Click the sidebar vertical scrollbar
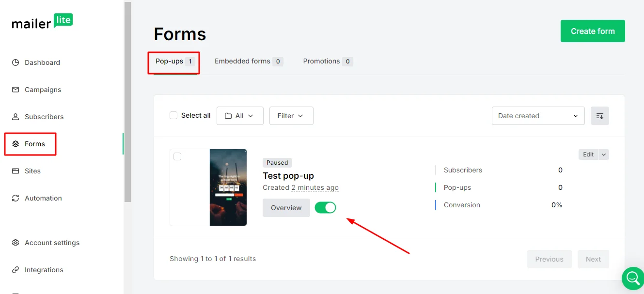This screenshot has width=644, height=294. click(127, 102)
